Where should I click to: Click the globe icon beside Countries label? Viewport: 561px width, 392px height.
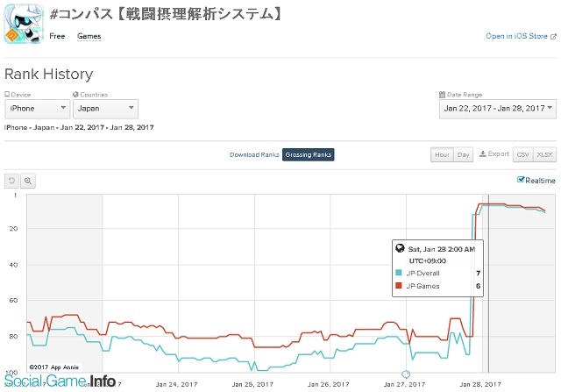(x=75, y=94)
